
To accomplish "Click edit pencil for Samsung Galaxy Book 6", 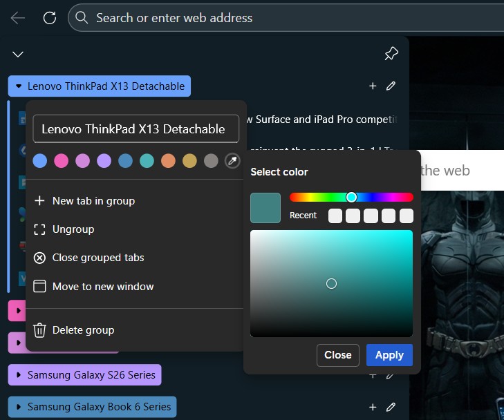I will [391, 407].
